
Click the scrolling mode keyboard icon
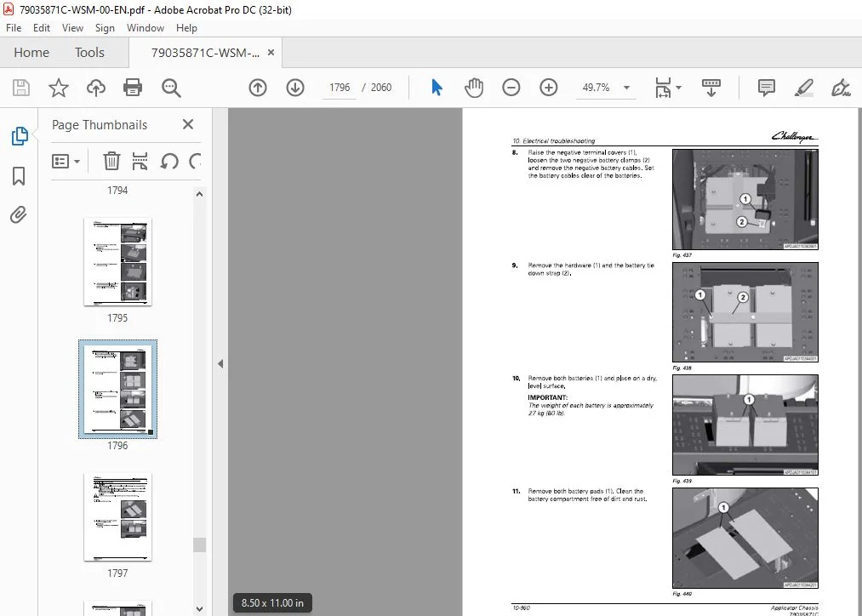(711, 88)
